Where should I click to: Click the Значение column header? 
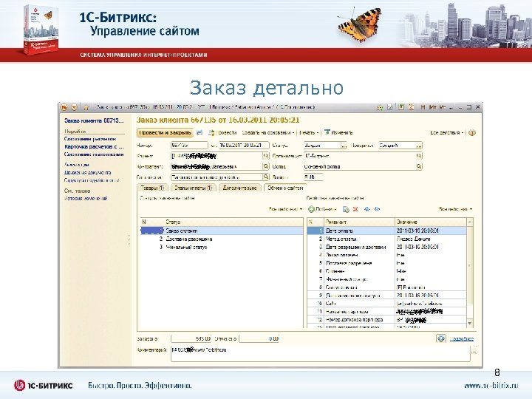pyautogui.click(x=431, y=222)
